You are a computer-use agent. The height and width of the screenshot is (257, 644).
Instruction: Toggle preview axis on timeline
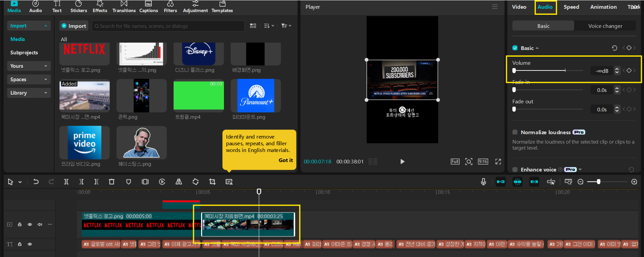pos(551,182)
